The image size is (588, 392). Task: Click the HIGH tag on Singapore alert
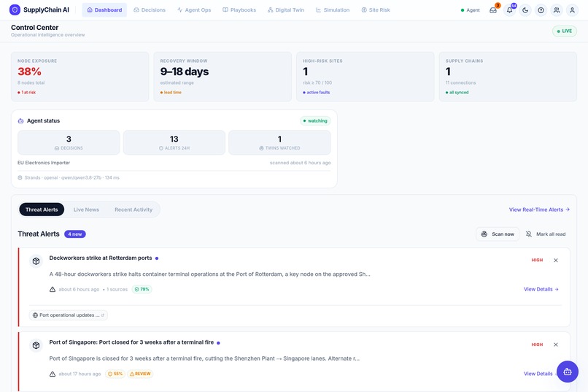click(x=537, y=345)
